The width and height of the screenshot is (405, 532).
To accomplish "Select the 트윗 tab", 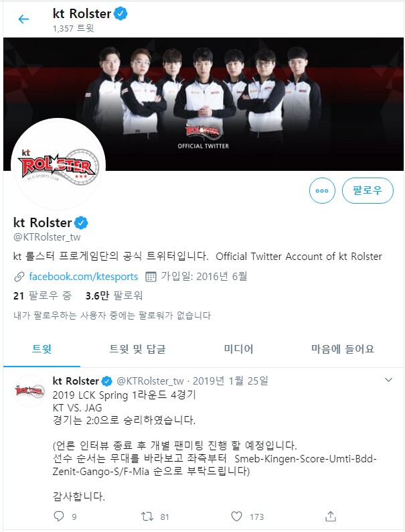I will [42, 349].
